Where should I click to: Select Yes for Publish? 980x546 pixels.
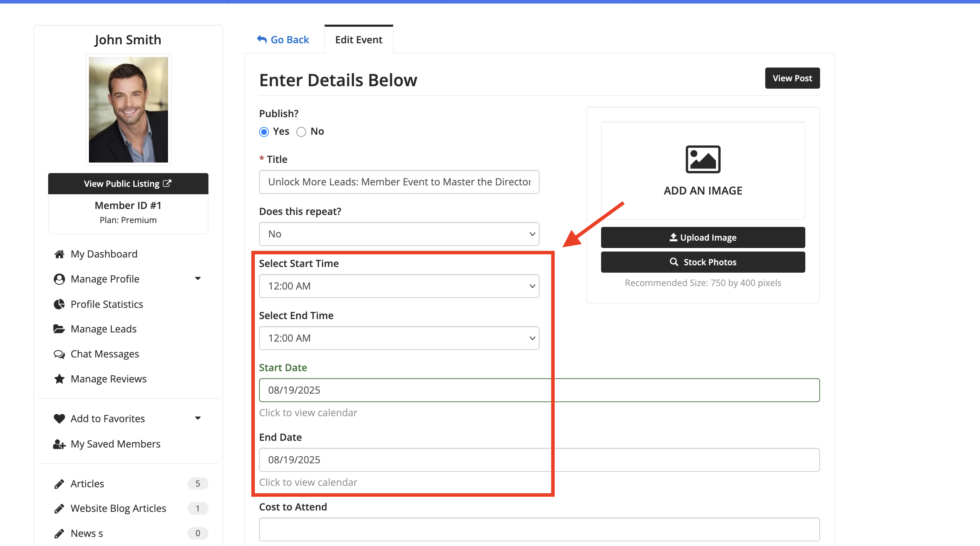[x=264, y=132]
